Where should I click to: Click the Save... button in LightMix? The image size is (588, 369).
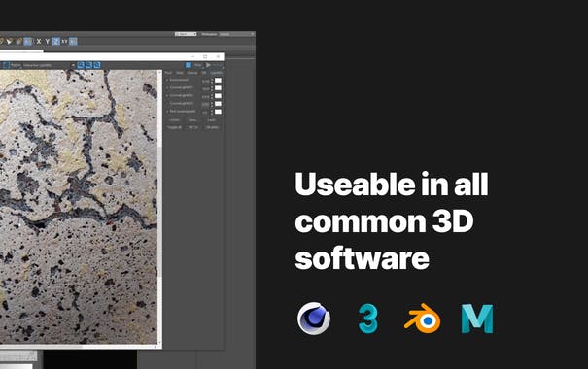click(x=192, y=120)
